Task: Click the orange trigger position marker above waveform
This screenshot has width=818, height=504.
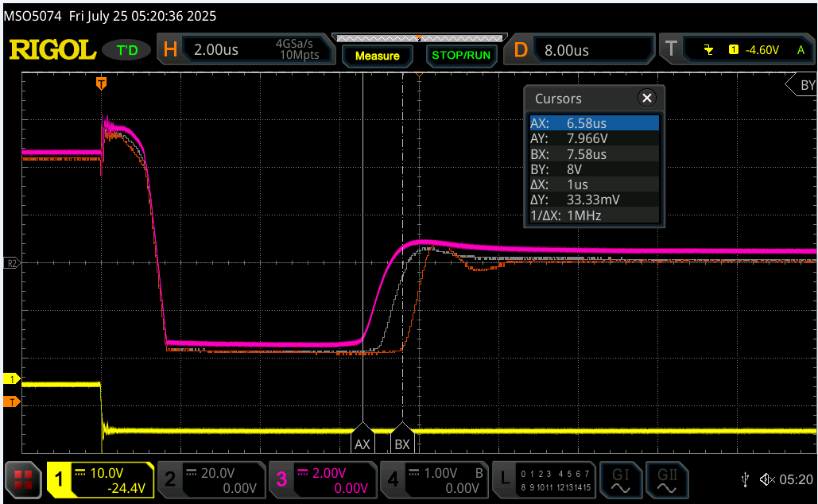Action: click(x=101, y=83)
